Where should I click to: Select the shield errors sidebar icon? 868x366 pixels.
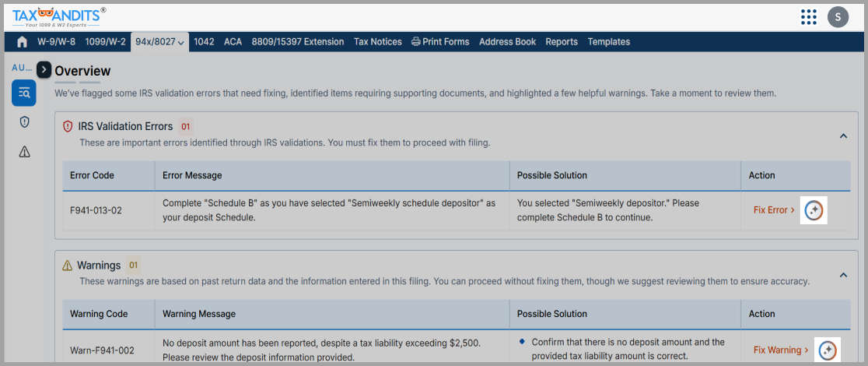point(24,122)
